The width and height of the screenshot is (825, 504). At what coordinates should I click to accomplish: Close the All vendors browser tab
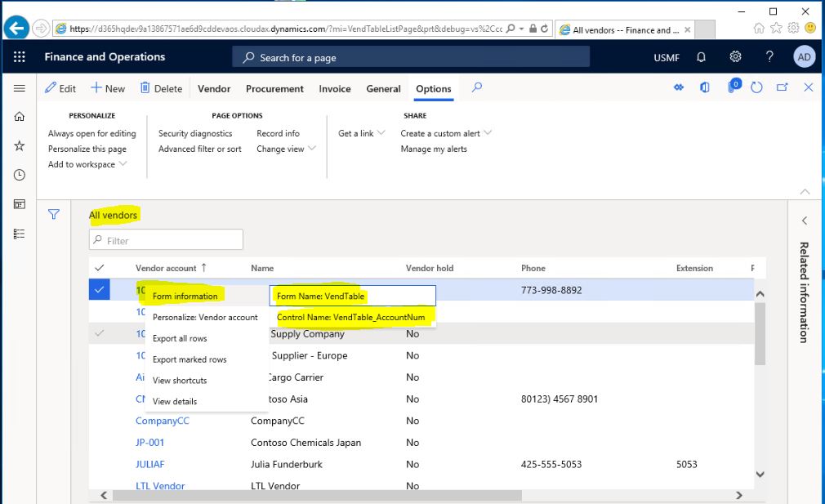pyautogui.click(x=687, y=30)
